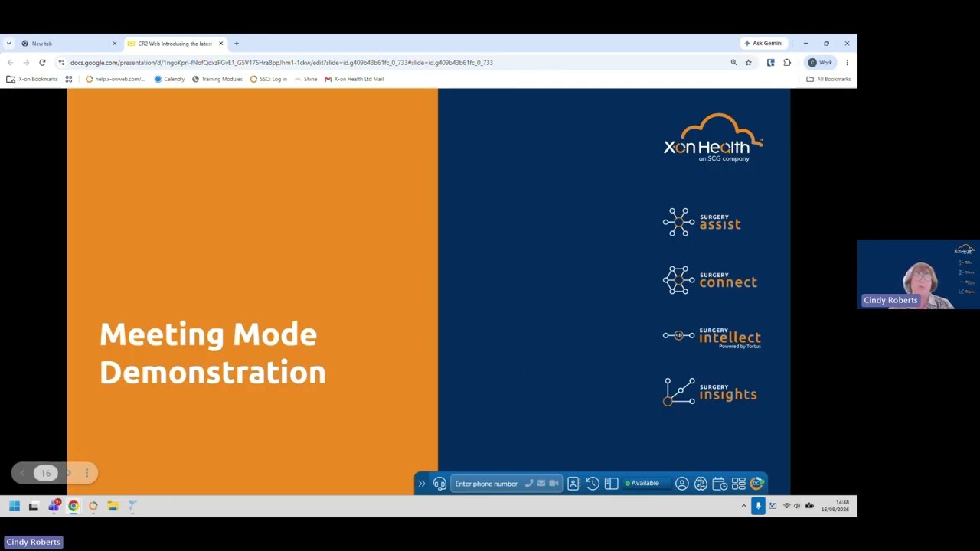The height and width of the screenshot is (551, 980).
Task: Click the message envelope icon in dial box
Action: coord(541,484)
